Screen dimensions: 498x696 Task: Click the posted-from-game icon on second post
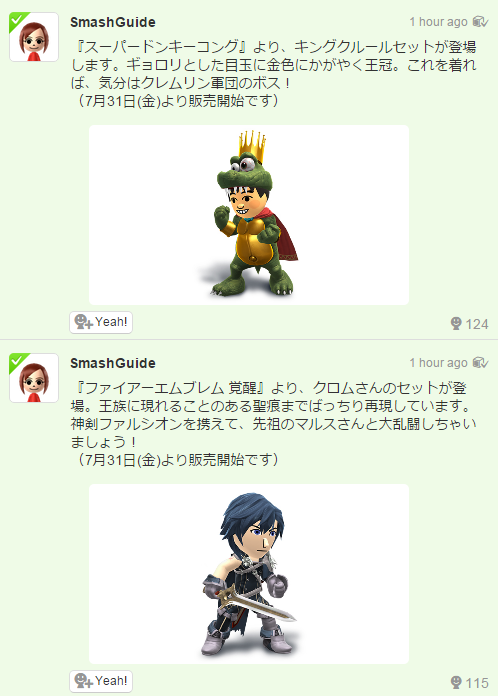[481, 363]
